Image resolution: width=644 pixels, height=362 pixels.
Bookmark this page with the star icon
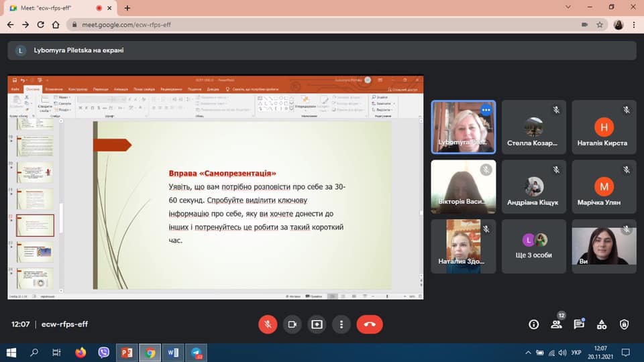pyautogui.click(x=600, y=24)
